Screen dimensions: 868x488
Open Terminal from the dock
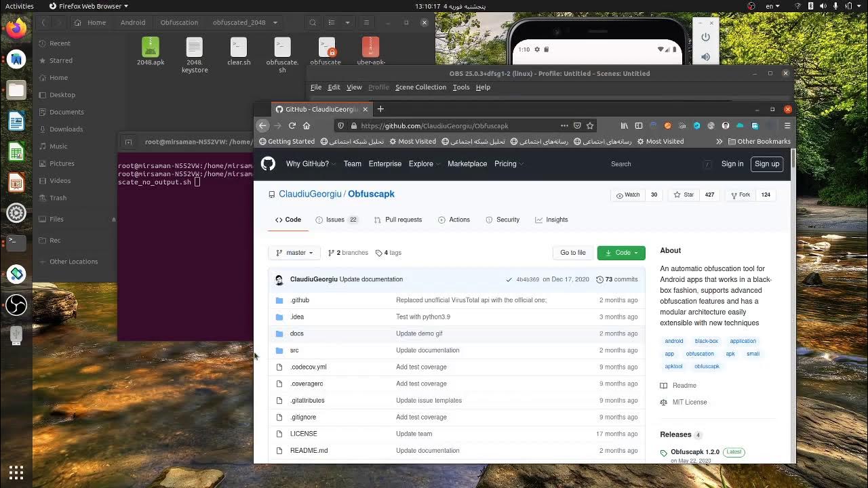[x=16, y=242]
